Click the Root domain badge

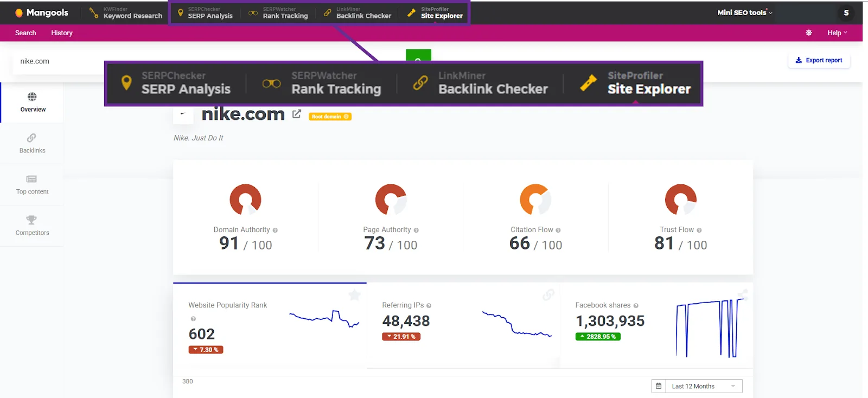[330, 117]
